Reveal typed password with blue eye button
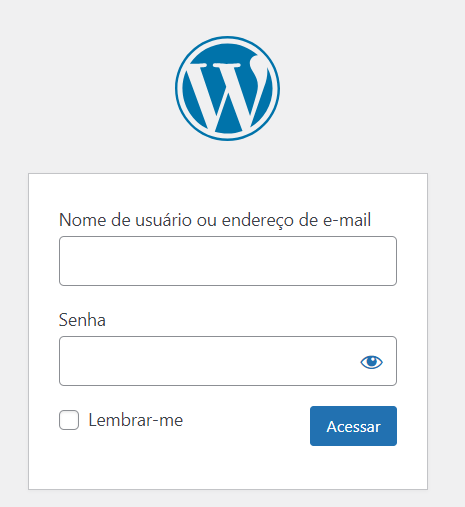Image resolution: width=465 pixels, height=507 pixels. pos(371,362)
